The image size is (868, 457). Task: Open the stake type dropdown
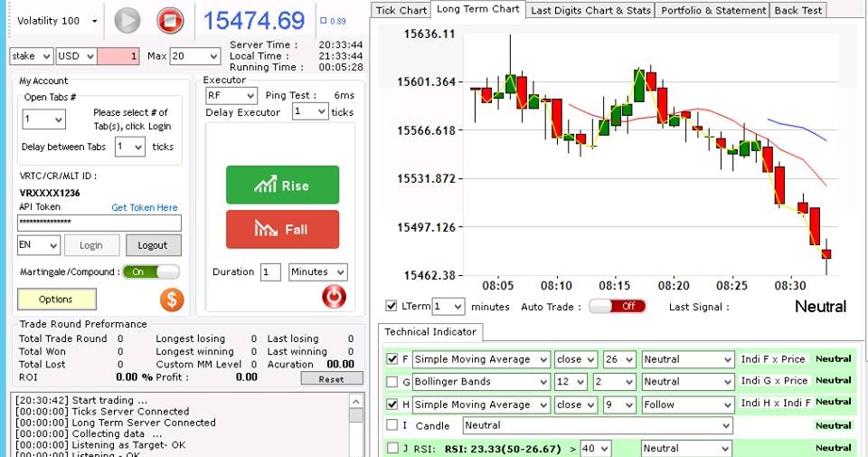[x=32, y=56]
